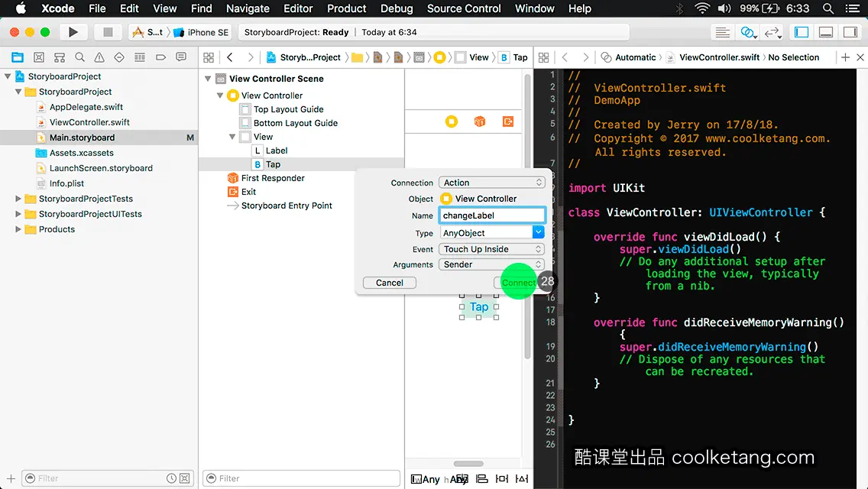Viewport: 868px width, 489px height.
Task: Open the Report navigator
Action: (x=181, y=57)
